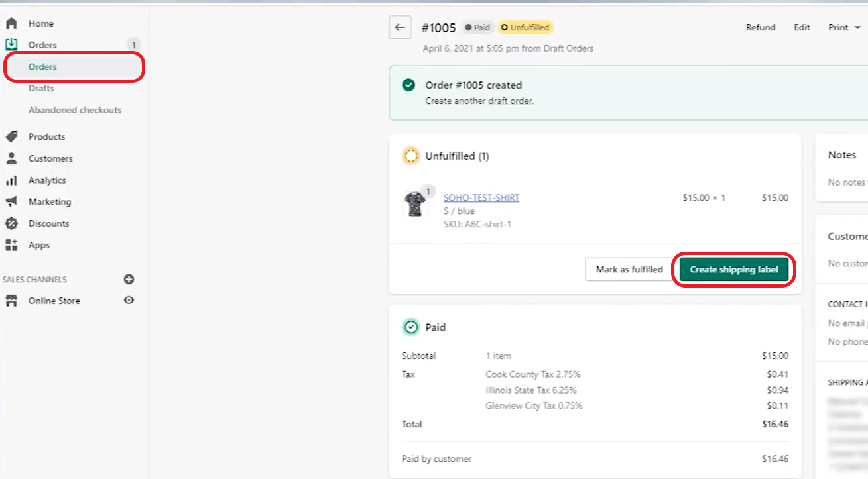Select the Orders icon in sidebar

(13, 44)
